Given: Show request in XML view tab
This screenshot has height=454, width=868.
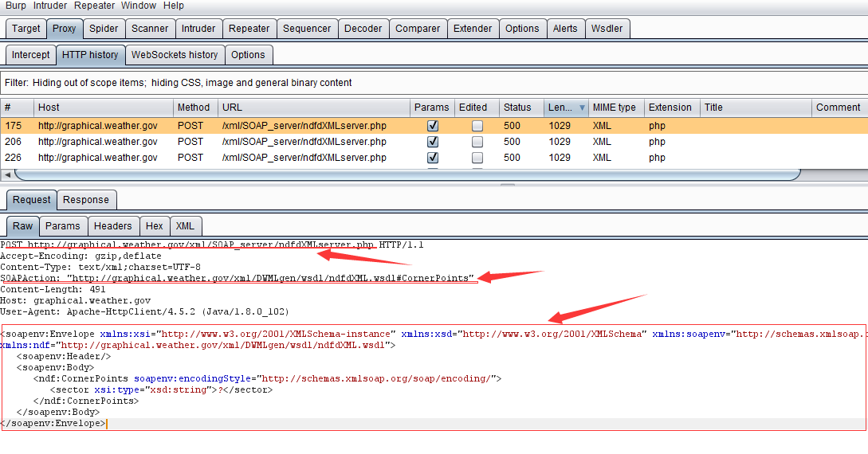Looking at the screenshot, I should 185,226.
